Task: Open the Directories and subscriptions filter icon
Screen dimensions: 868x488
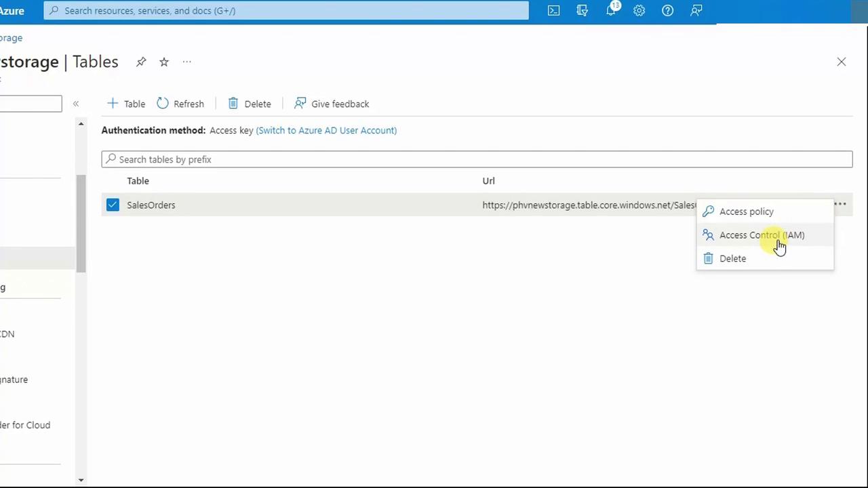Action: pos(583,10)
